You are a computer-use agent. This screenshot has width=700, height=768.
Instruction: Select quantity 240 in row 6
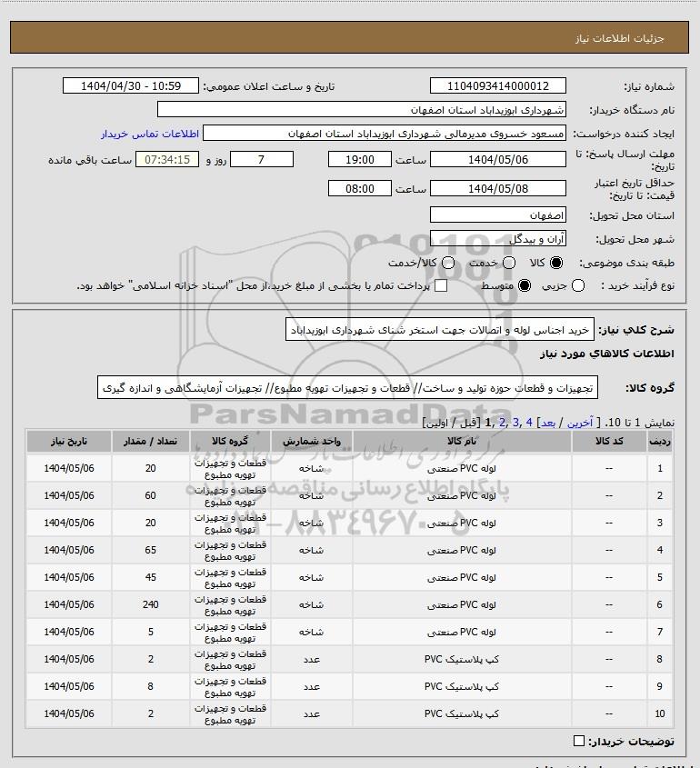point(150,604)
